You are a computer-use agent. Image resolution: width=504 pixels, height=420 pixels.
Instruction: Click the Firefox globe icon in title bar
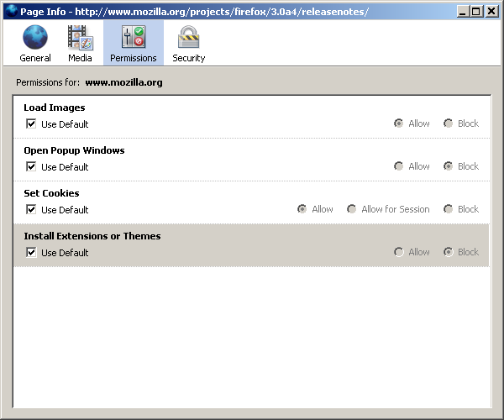tap(11, 11)
